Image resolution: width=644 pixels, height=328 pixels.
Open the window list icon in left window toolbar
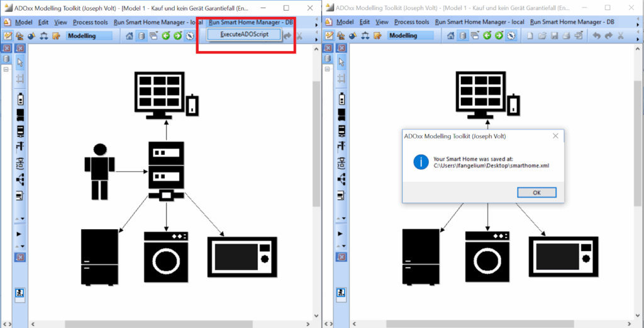(153, 36)
